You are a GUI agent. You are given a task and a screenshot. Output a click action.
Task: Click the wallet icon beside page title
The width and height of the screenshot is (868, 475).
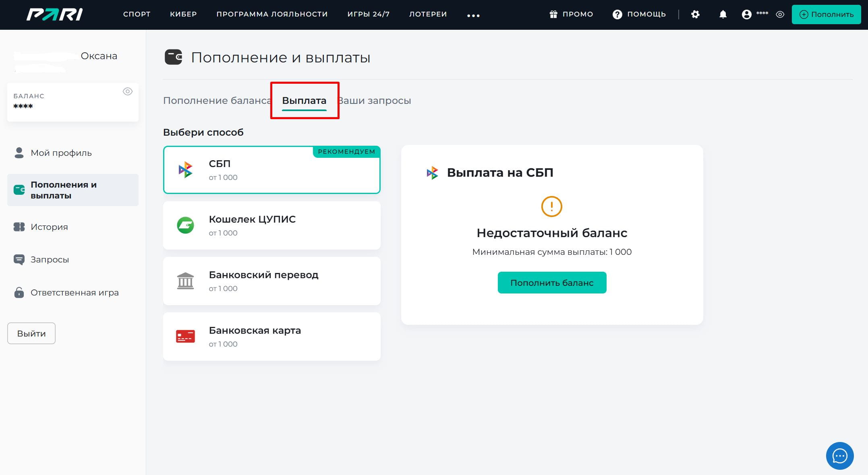173,57
